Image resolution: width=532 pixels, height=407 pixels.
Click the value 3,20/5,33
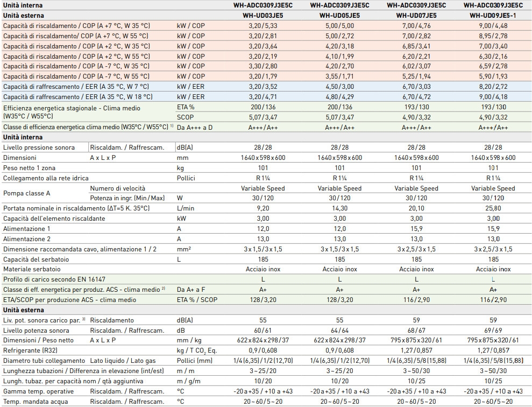[263, 26]
